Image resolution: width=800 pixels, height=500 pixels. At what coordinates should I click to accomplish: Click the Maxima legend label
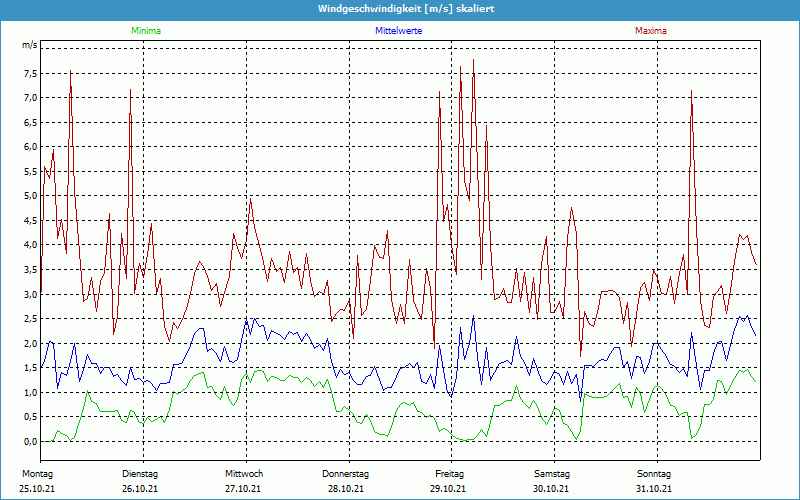(x=651, y=31)
